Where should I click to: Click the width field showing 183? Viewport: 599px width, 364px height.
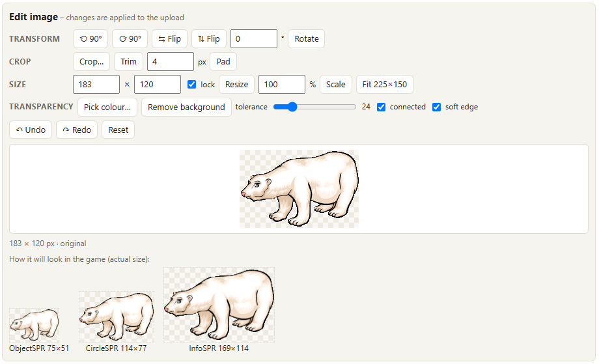click(96, 85)
